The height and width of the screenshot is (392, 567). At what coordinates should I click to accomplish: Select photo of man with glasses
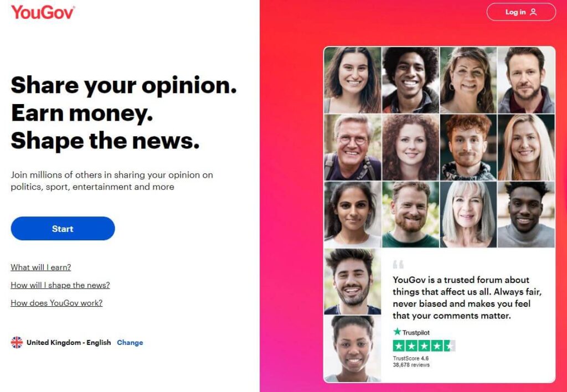point(353,147)
